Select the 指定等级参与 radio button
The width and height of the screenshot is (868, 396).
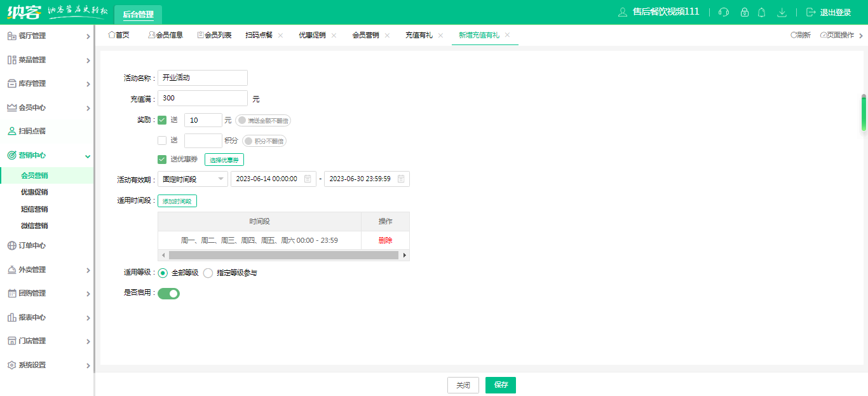click(208, 273)
